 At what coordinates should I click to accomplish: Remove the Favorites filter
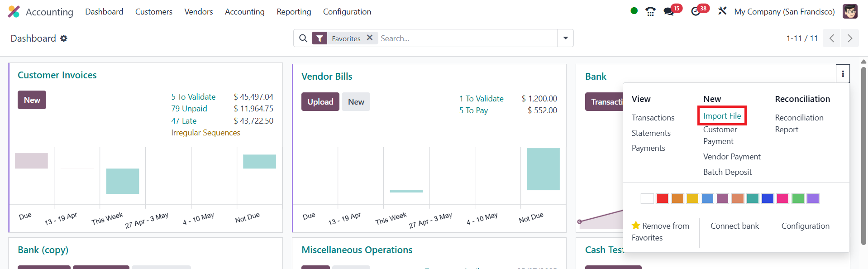click(x=370, y=38)
